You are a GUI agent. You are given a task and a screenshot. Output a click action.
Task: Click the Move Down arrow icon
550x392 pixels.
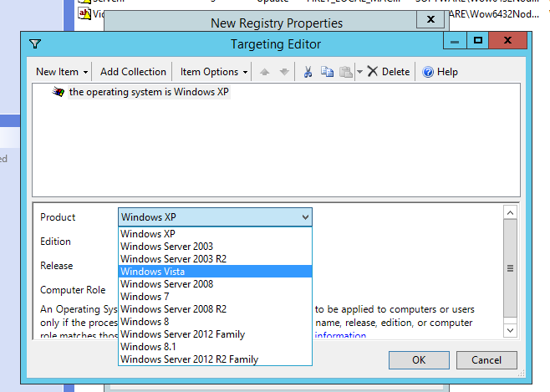pyautogui.click(x=284, y=72)
